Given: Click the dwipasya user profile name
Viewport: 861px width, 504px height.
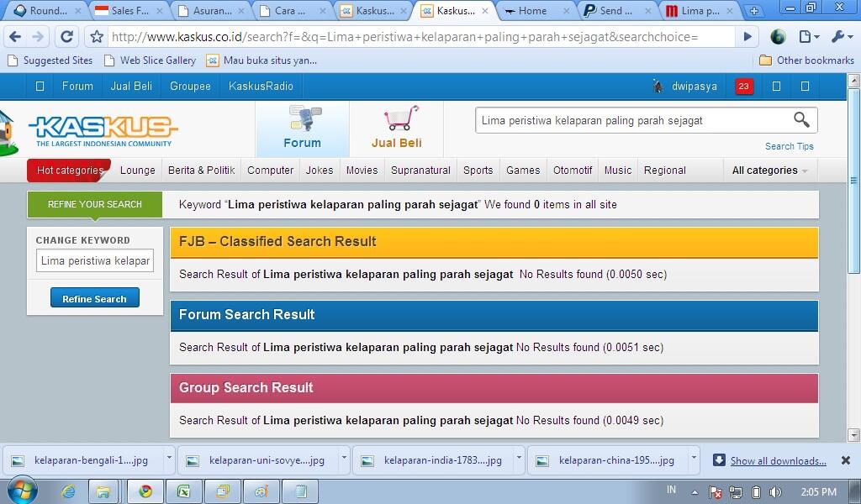Looking at the screenshot, I should (x=694, y=87).
